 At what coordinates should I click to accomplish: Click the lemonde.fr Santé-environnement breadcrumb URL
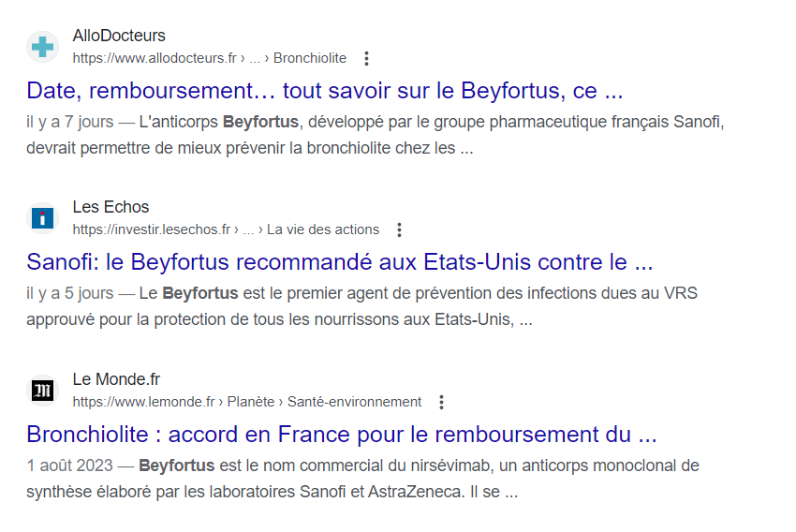(x=246, y=402)
